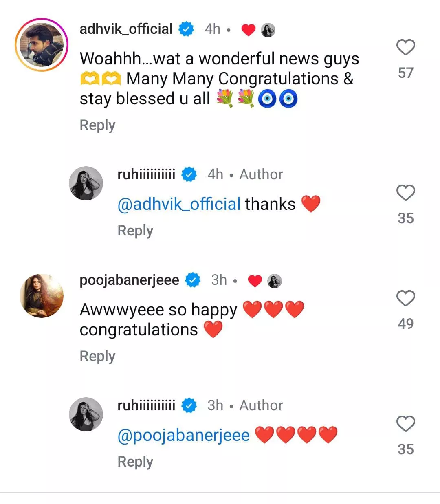Open poojabanerjeee username link
The height and width of the screenshot is (504, 440).
click(x=129, y=280)
